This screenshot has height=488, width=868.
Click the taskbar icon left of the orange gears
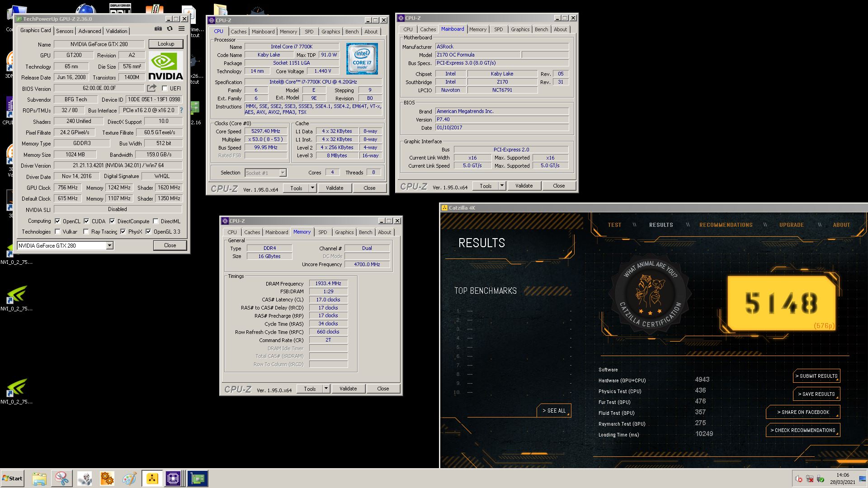tap(85, 479)
